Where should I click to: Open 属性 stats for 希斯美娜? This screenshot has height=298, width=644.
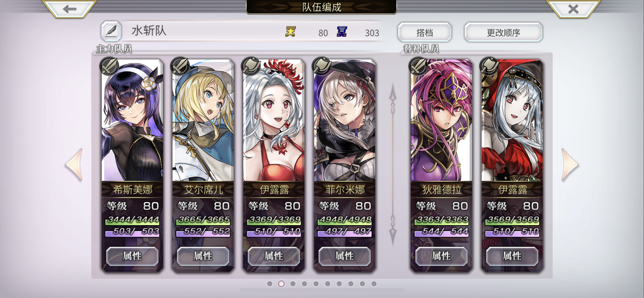[132, 256]
